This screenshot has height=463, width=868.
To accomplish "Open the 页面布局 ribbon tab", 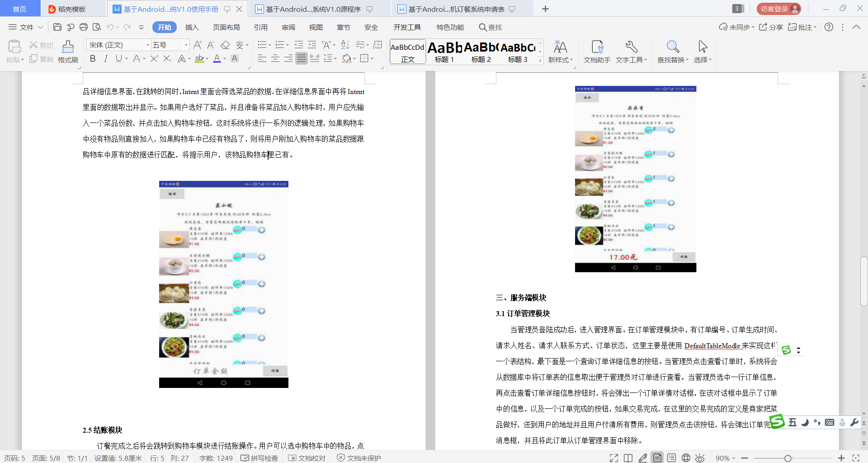I will (x=226, y=27).
